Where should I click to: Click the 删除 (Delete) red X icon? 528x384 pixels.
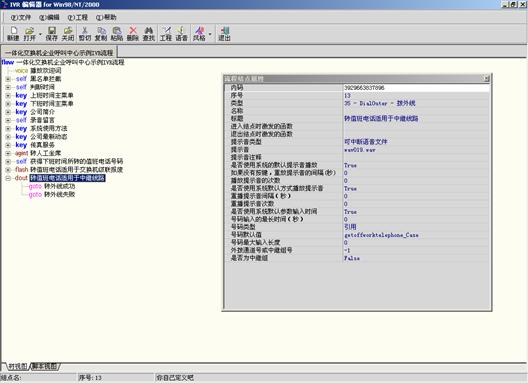pos(133,34)
